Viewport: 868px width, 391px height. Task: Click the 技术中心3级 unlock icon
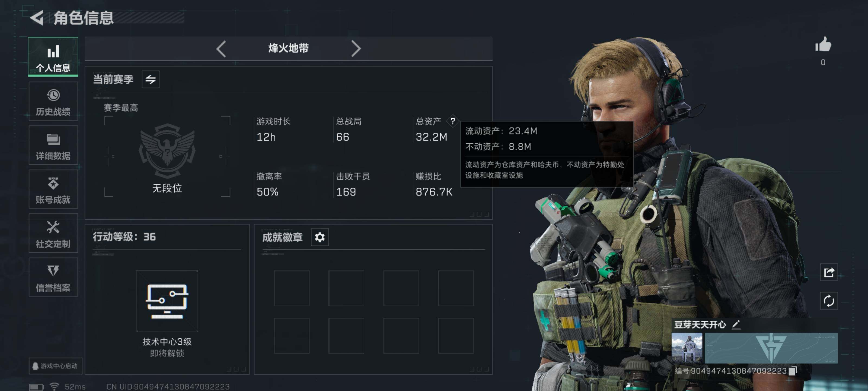[167, 301]
